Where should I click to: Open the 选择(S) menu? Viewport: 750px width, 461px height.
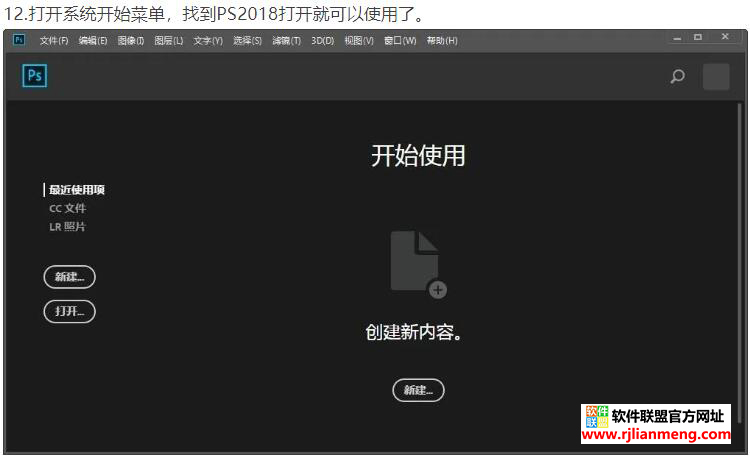click(x=247, y=41)
